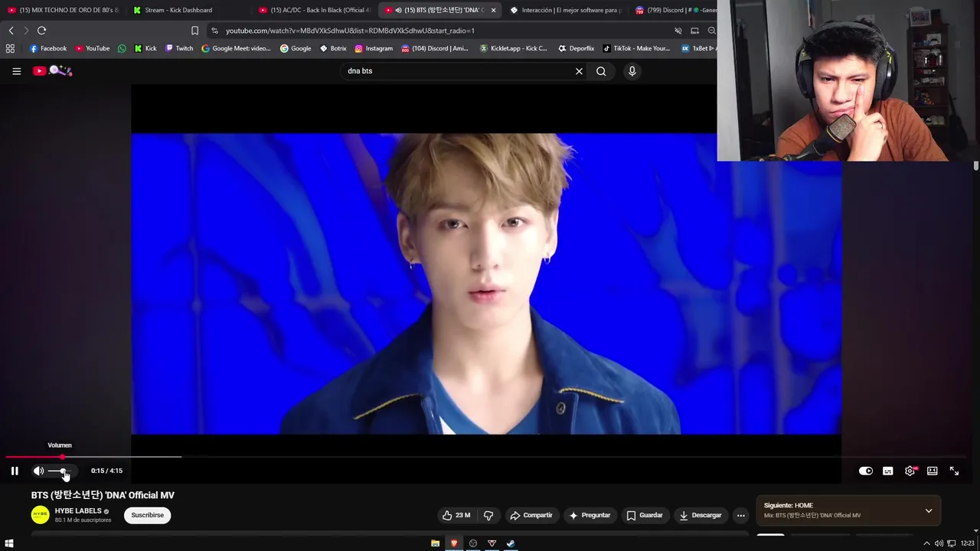Enter fullscreen mode
980x551 pixels.
click(955, 471)
